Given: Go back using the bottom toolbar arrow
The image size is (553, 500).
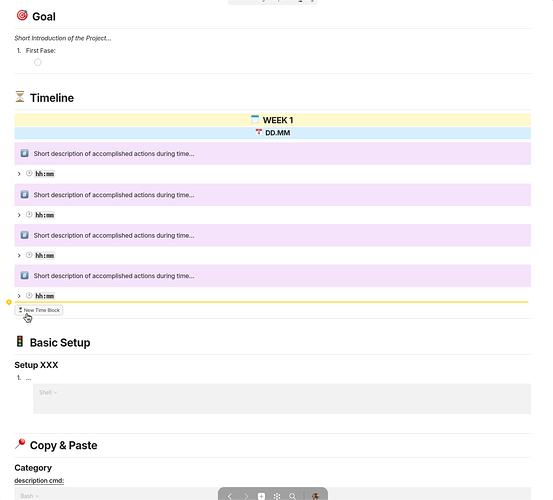Looking at the screenshot, I should [x=230, y=496].
